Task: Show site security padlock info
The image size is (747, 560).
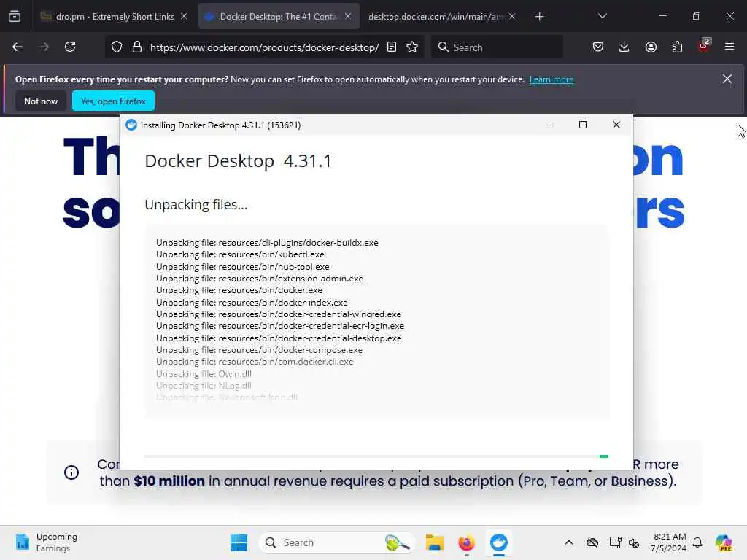Action: click(x=137, y=47)
